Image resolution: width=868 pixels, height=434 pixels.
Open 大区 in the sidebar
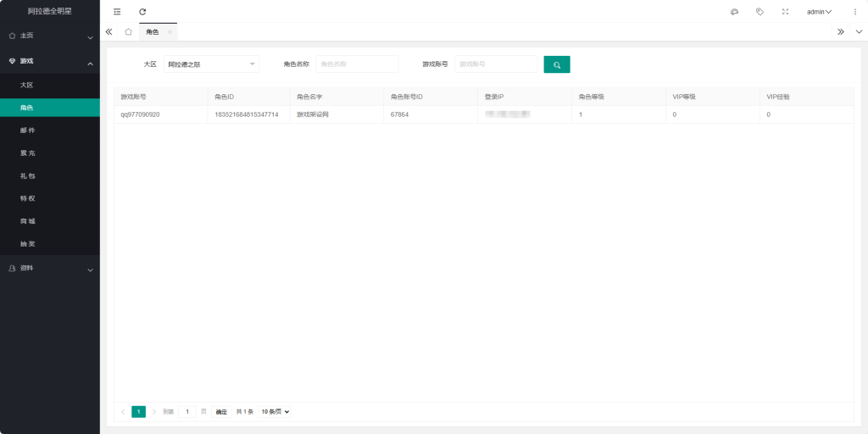(50, 86)
